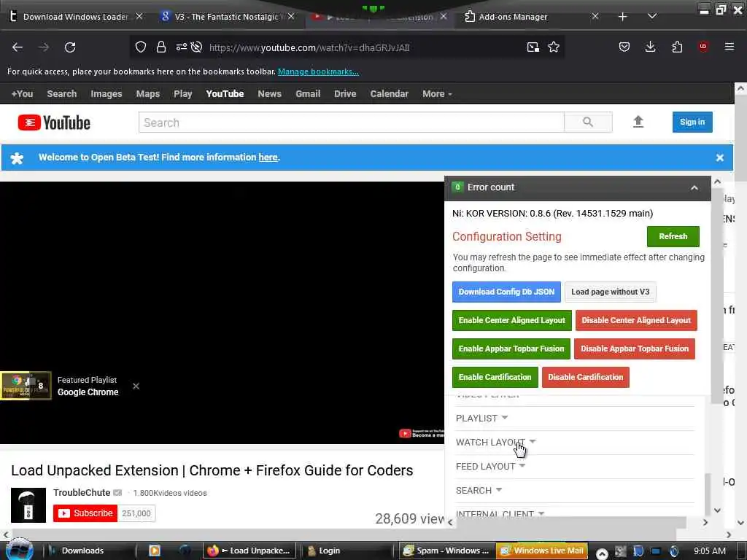Enable Appbar Topbar Fusion

point(511,349)
